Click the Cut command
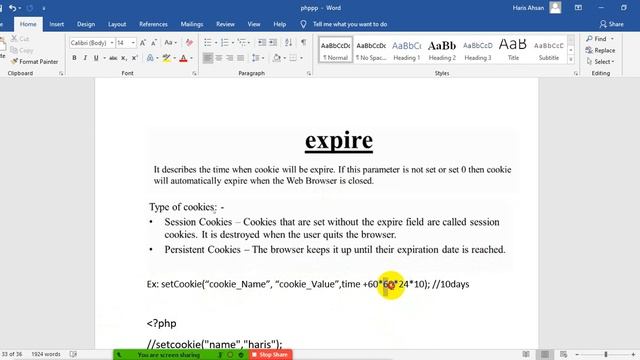640x360 pixels. click(20, 39)
